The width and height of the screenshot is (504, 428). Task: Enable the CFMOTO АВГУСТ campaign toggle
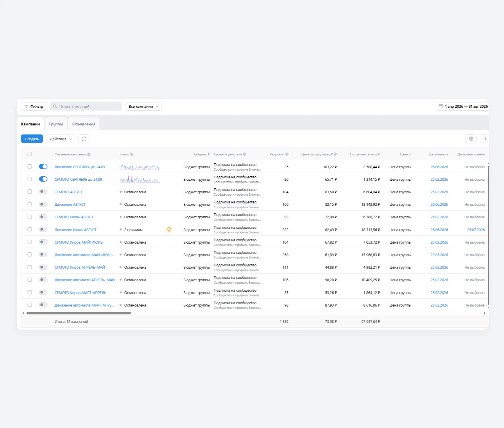[43, 192]
